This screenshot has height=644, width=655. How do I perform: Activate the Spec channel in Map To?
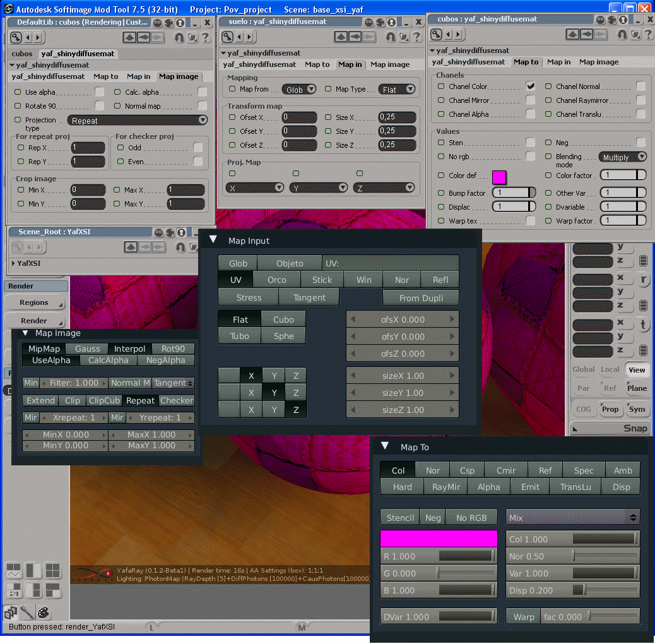[584, 470]
